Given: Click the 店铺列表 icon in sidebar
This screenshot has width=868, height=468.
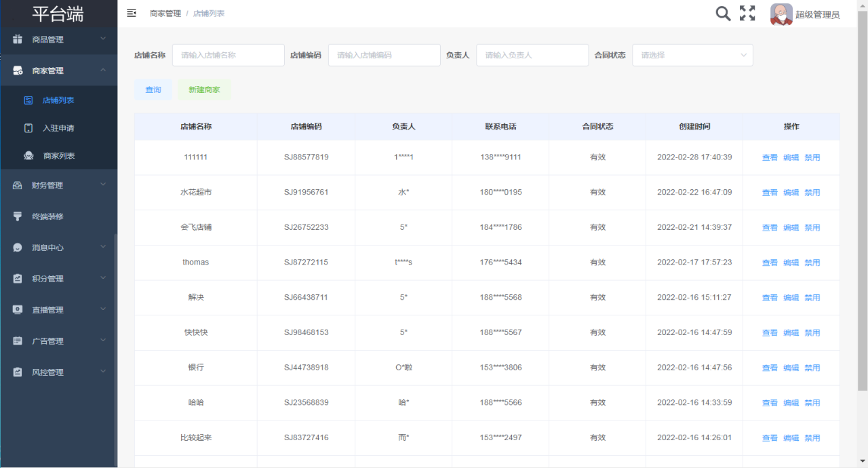Looking at the screenshot, I should [28, 100].
